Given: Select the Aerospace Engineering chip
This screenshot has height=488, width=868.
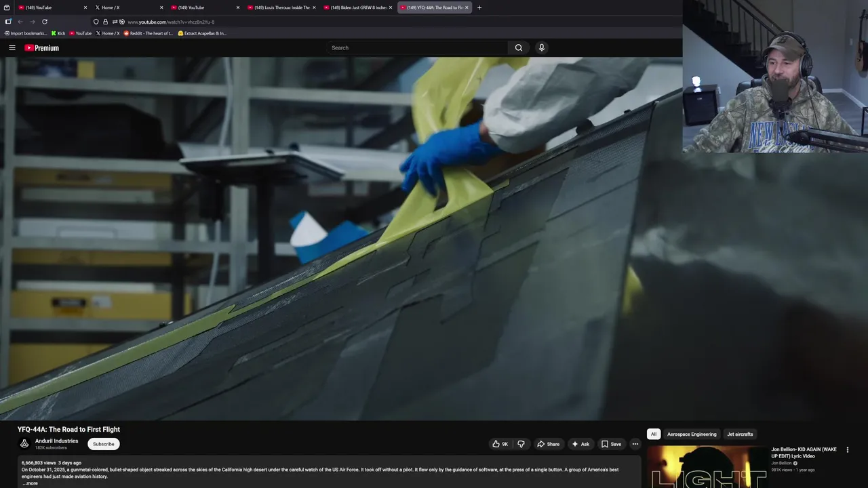Looking at the screenshot, I should point(692,434).
